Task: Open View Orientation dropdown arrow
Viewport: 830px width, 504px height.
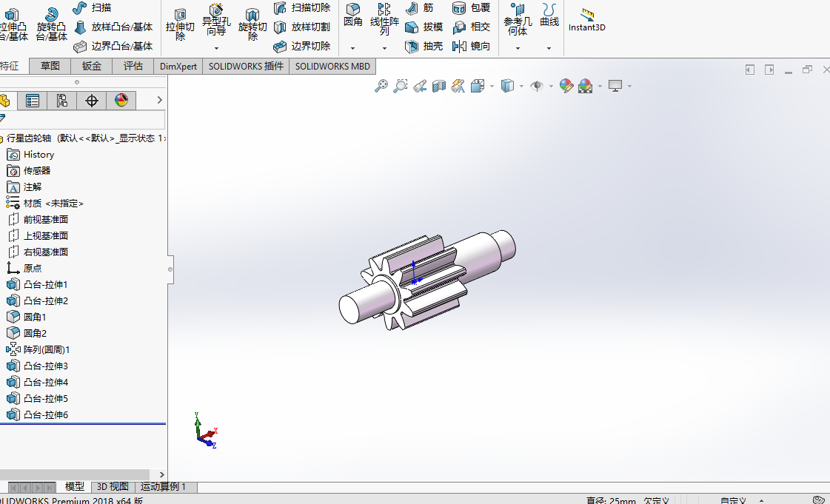Action: click(492, 86)
